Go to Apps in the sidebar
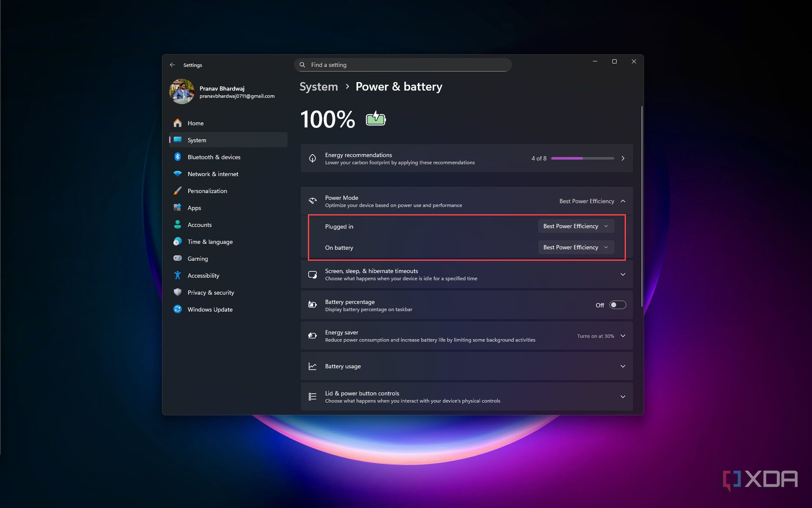 194,208
